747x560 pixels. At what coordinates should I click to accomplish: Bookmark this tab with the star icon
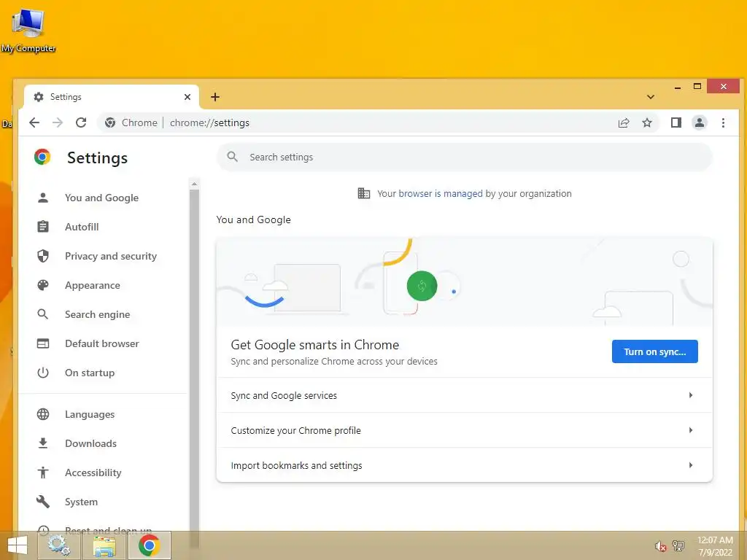pyautogui.click(x=647, y=122)
